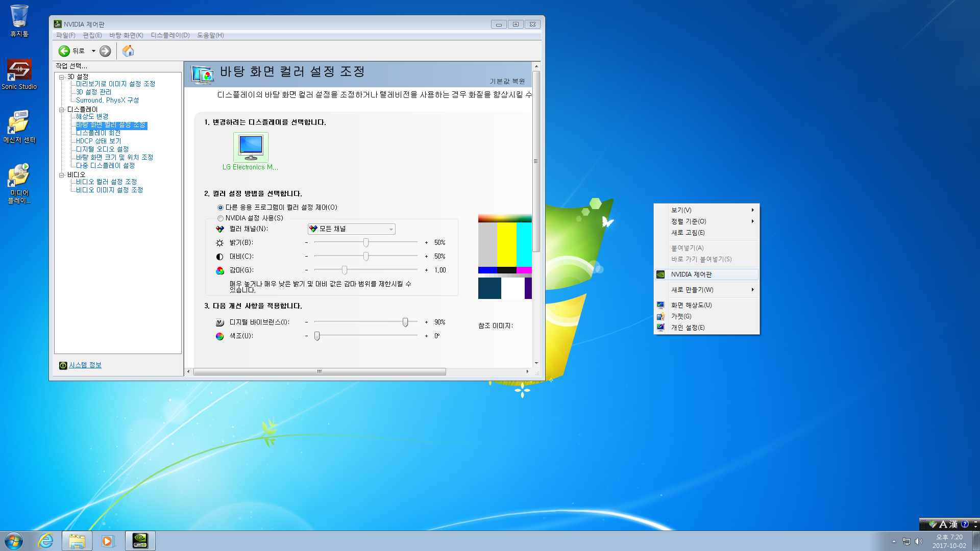This screenshot has width=980, height=551.
Task: Click the 기본값 복원 link
Action: [507, 82]
